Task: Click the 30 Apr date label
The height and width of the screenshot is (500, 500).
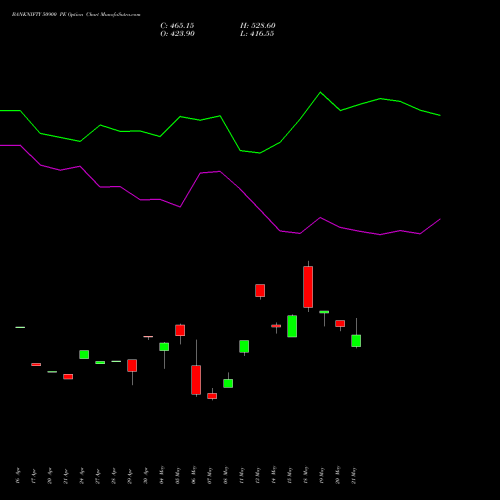Action: [x=146, y=476]
